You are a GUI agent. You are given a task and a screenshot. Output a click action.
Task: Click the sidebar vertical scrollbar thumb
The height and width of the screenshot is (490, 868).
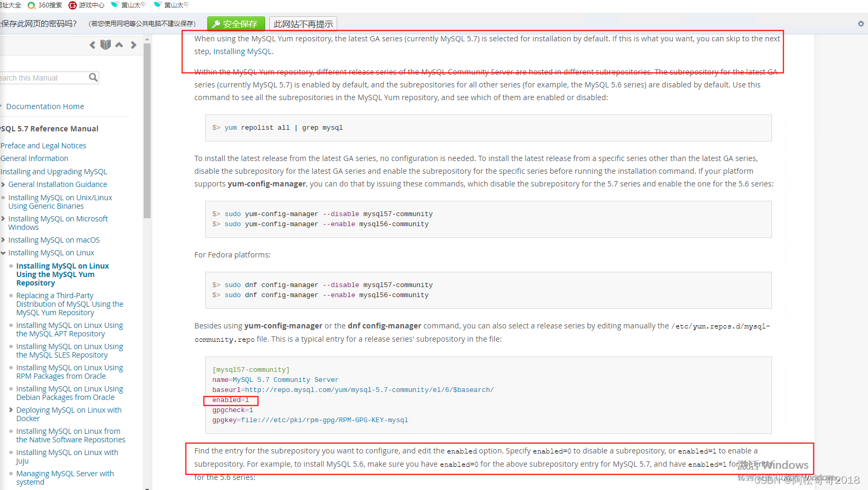tap(147, 130)
